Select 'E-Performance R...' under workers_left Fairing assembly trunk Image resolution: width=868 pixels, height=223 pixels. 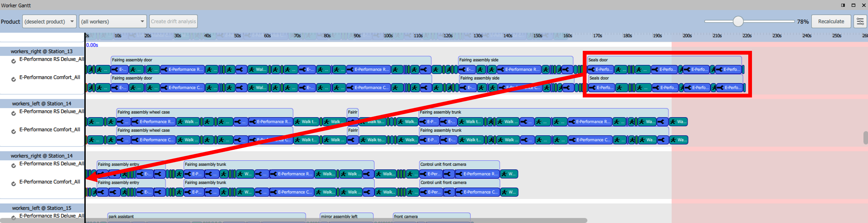pyautogui.click(x=590, y=122)
